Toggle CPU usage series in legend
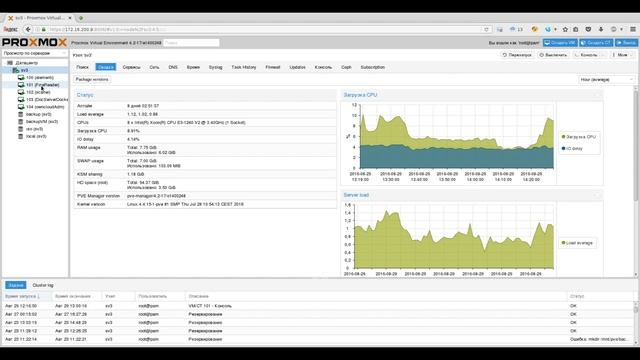The height and width of the screenshot is (360, 640). coord(579,137)
